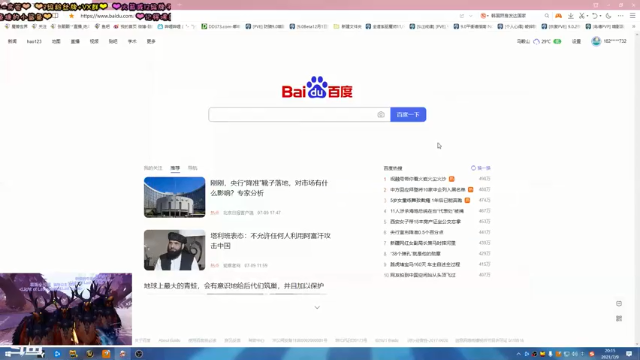640x360 pixels.
Task: Click the 百度一下 search button
Action: 408,115
